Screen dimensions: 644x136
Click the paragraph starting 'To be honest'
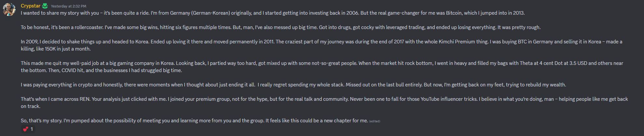[x=281, y=27]
